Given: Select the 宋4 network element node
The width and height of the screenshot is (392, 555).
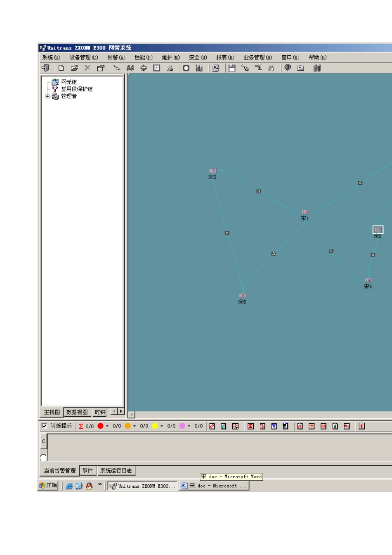Looking at the screenshot, I should coord(368,280).
